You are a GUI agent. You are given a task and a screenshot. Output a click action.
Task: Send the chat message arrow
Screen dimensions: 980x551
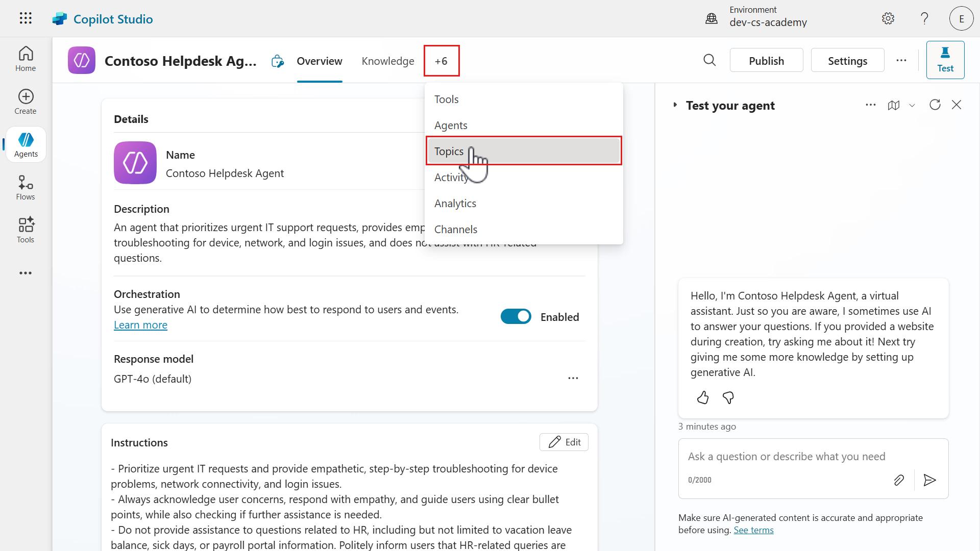(x=929, y=480)
